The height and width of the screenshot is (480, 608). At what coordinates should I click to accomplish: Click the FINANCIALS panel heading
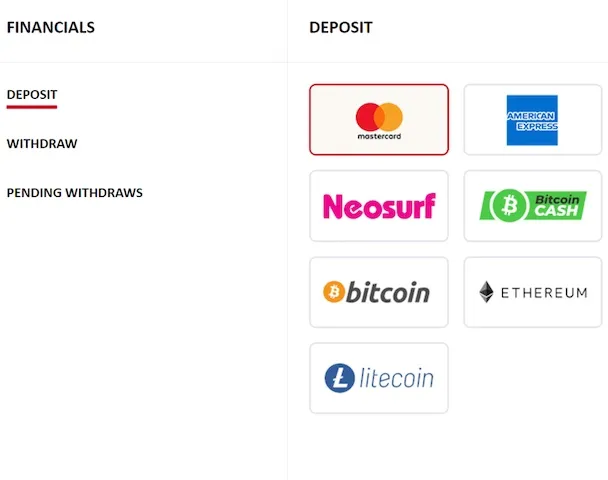click(x=51, y=28)
